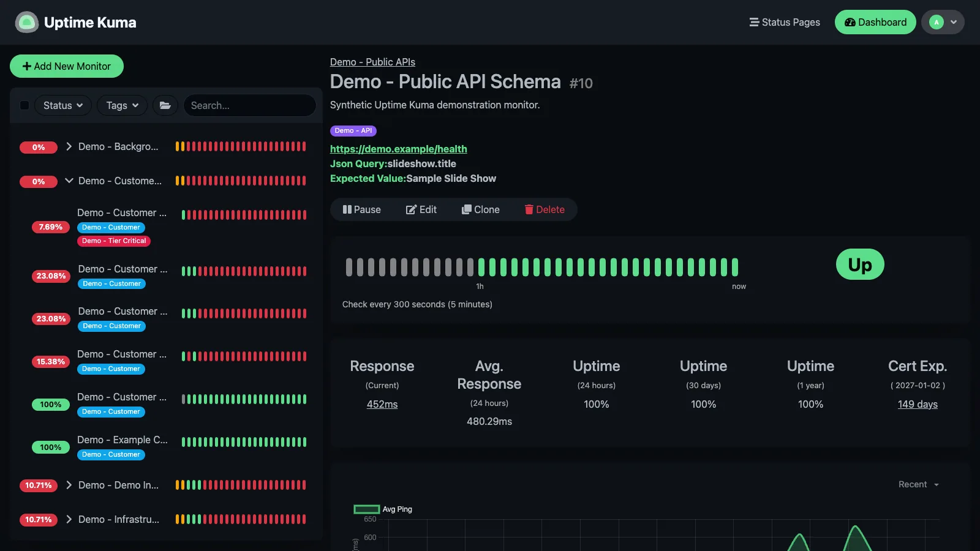The height and width of the screenshot is (551, 980).
Task: Click the folder collapse-all groups icon
Action: pyautogui.click(x=165, y=105)
